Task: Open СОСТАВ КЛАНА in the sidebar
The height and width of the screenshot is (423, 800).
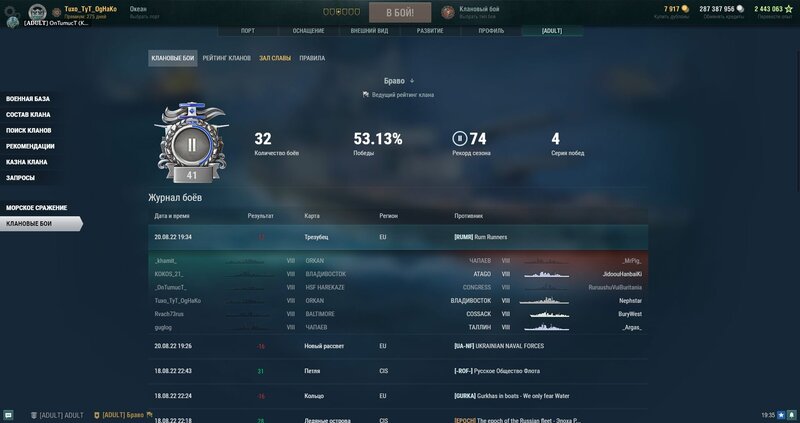Action: click(28, 115)
